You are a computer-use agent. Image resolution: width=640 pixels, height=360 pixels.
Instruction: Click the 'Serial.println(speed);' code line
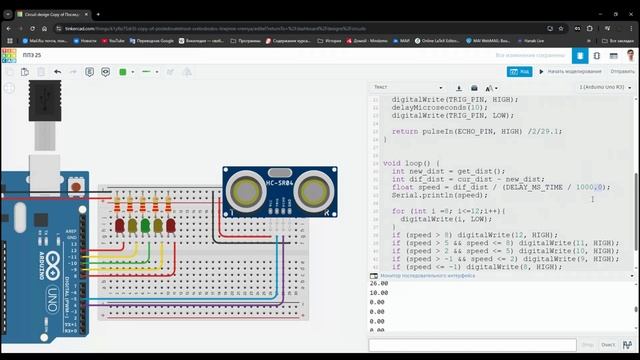[x=440, y=196]
